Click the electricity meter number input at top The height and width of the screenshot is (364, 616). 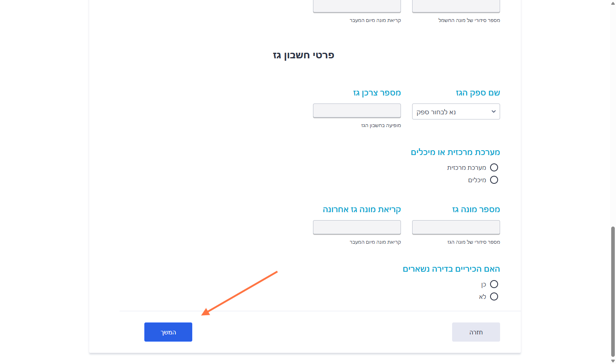(456, 6)
